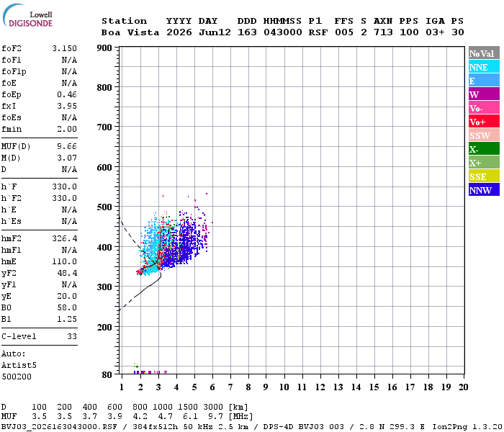
Task: Select the hmF2 value 326.4
Action: click(65, 238)
